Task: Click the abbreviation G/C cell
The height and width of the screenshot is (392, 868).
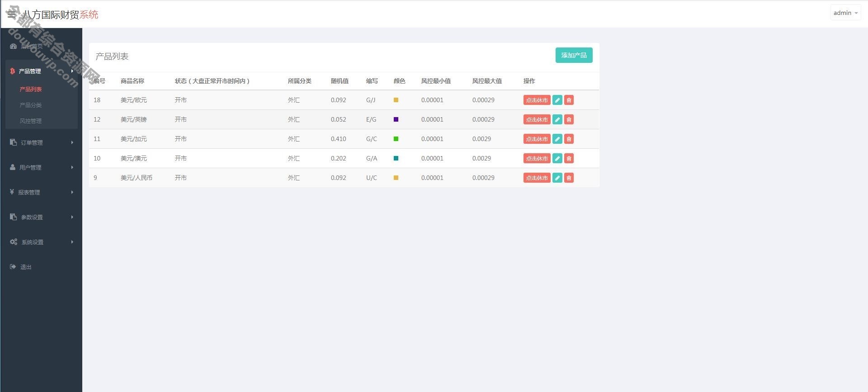Action: coord(372,139)
